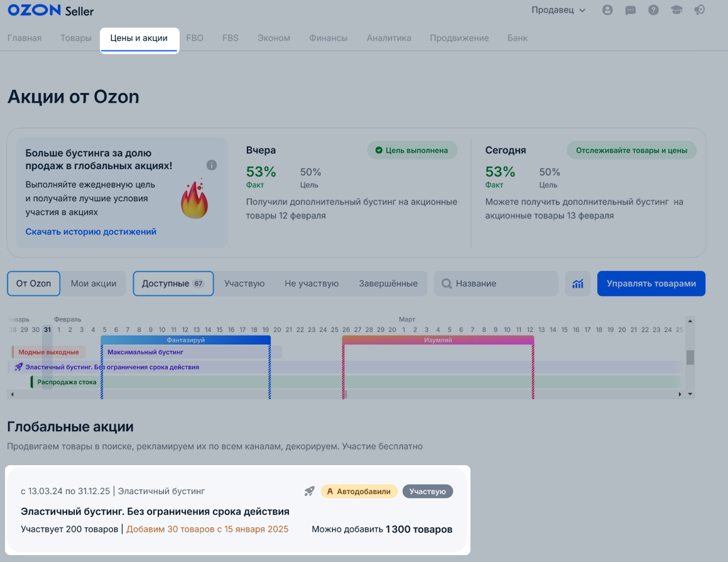Viewport: 728px width, 562px height.
Task: Open Эластичный бустинг promo card title
Action: pos(155,511)
